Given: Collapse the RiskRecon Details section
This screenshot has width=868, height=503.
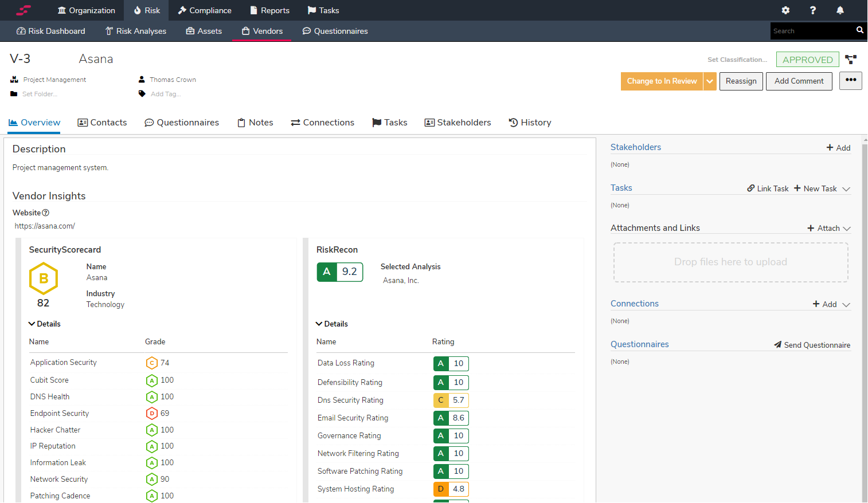Looking at the screenshot, I should coord(332,324).
